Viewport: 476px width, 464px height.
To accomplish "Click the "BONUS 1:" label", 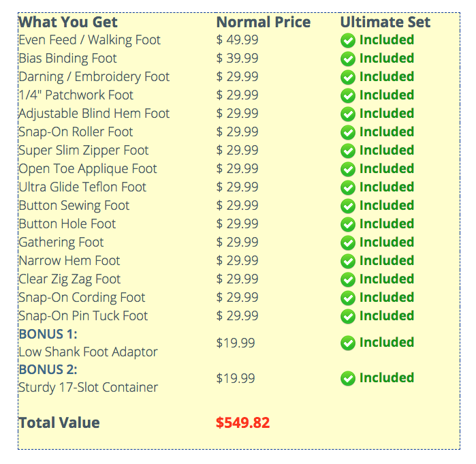I will click(x=48, y=334).
